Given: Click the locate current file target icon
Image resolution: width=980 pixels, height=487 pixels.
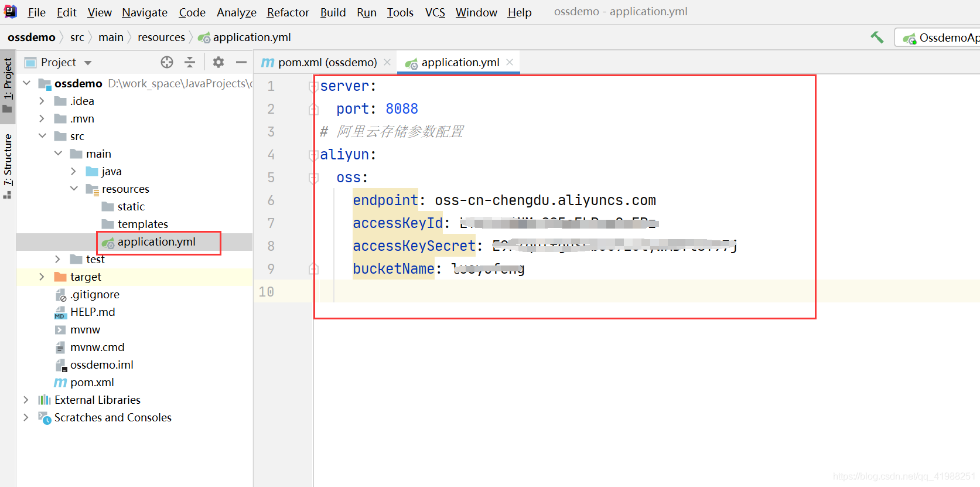Looking at the screenshot, I should (167, 62).
